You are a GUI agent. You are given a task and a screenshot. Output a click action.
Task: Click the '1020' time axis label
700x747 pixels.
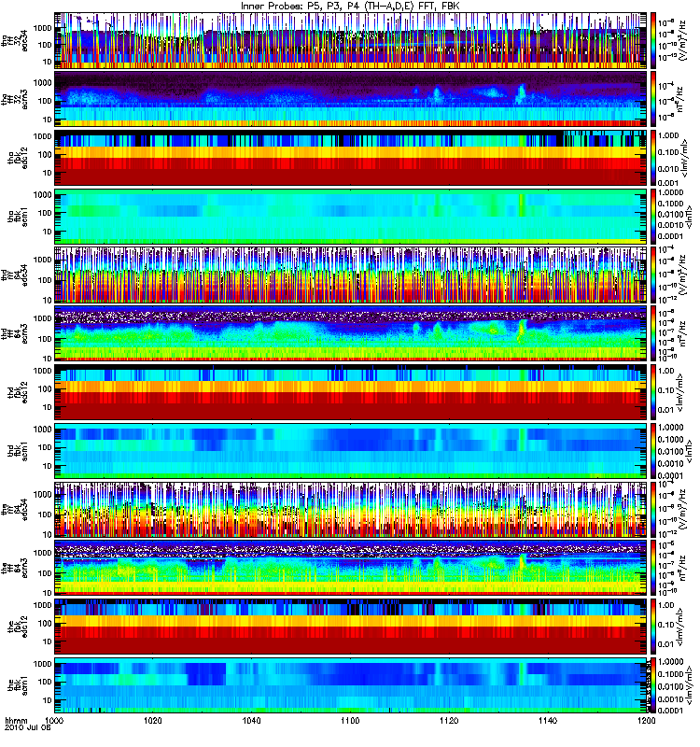click(153, 721)
